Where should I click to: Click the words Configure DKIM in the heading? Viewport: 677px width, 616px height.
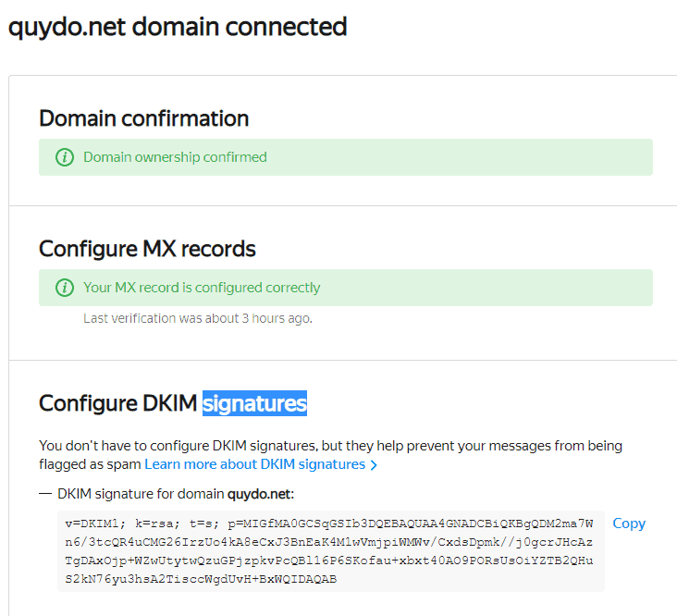pyautogui.click(x=117, y=403)
